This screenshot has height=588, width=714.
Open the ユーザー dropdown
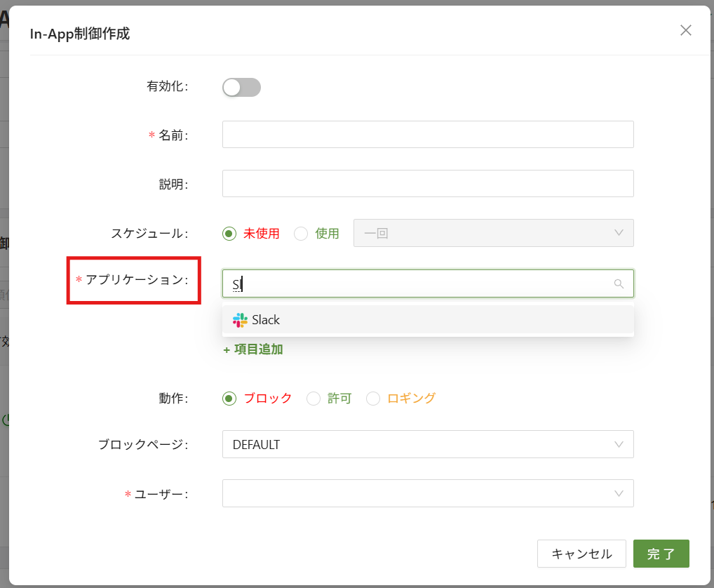pyautogui.click(x=427, y=493)
